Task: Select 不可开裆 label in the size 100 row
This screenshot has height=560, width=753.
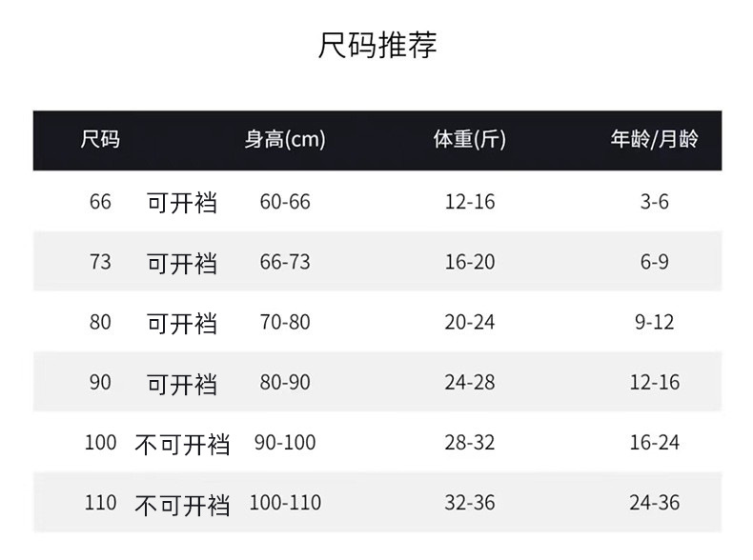Action: coord(182,444)
